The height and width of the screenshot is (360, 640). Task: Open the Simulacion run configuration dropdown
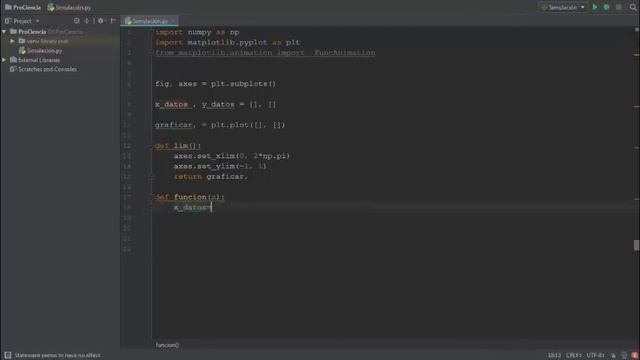(563, 7)
